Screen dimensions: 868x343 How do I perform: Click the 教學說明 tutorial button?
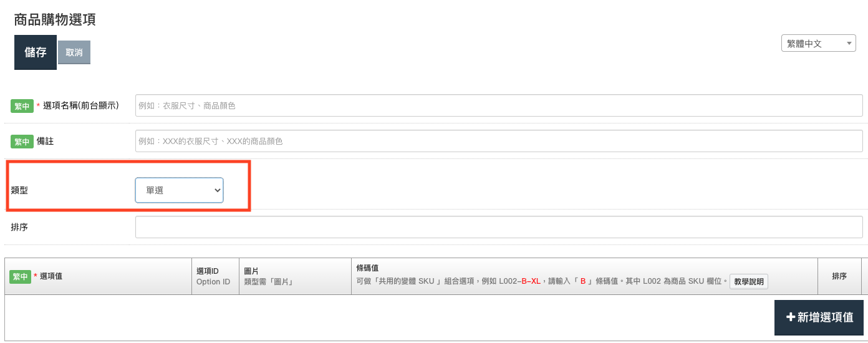749,282
